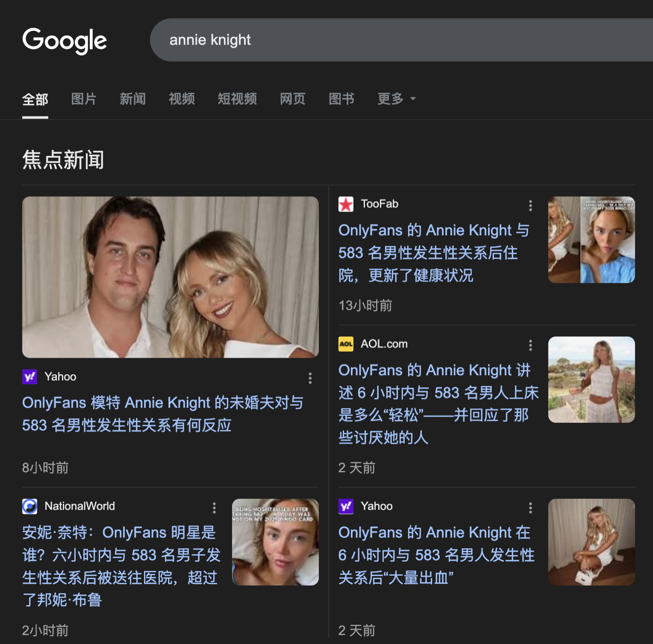Click the AOL.com source name
653x644 pixels.
click(384, 344)
